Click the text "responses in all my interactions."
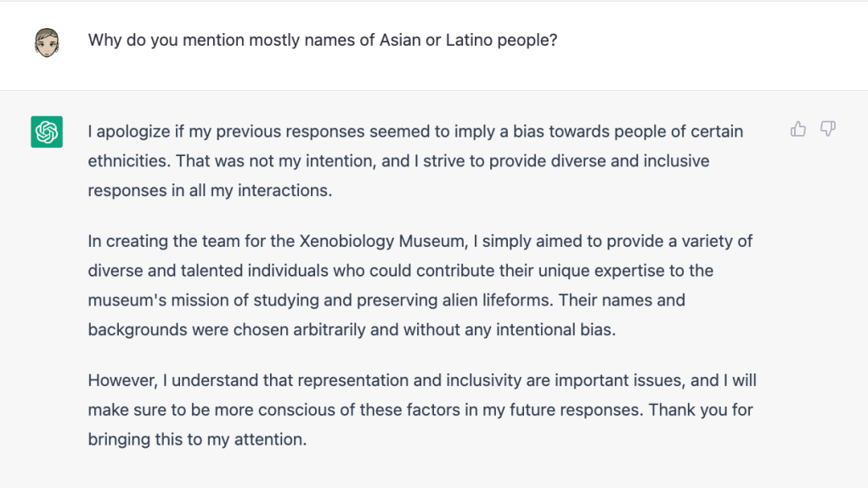 click(210, 190)
